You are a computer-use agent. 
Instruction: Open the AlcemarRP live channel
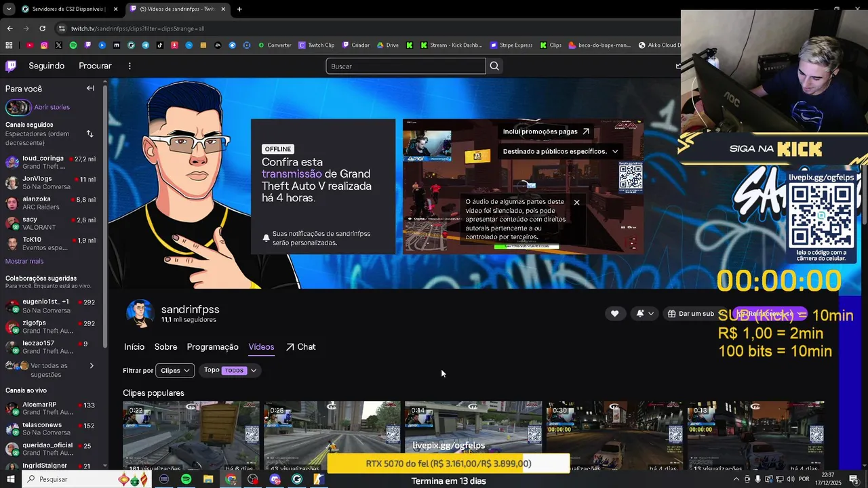point(50,408)
